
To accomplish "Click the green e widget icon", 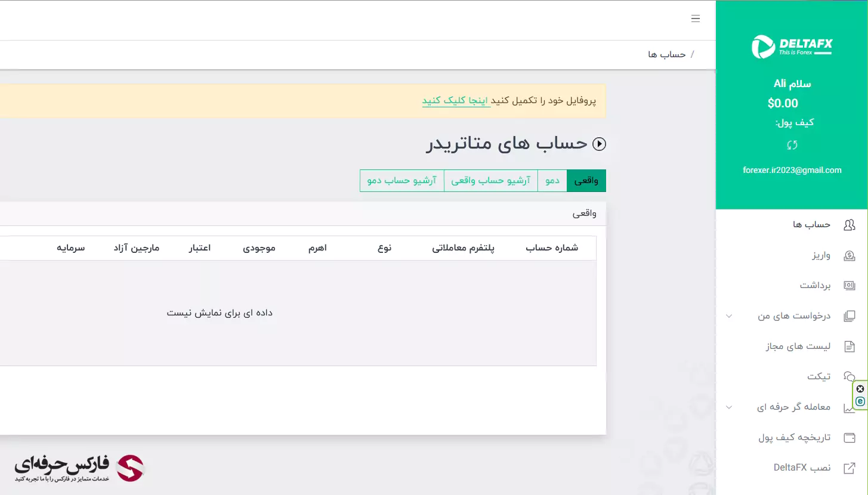I will click(x=860, y=401).
